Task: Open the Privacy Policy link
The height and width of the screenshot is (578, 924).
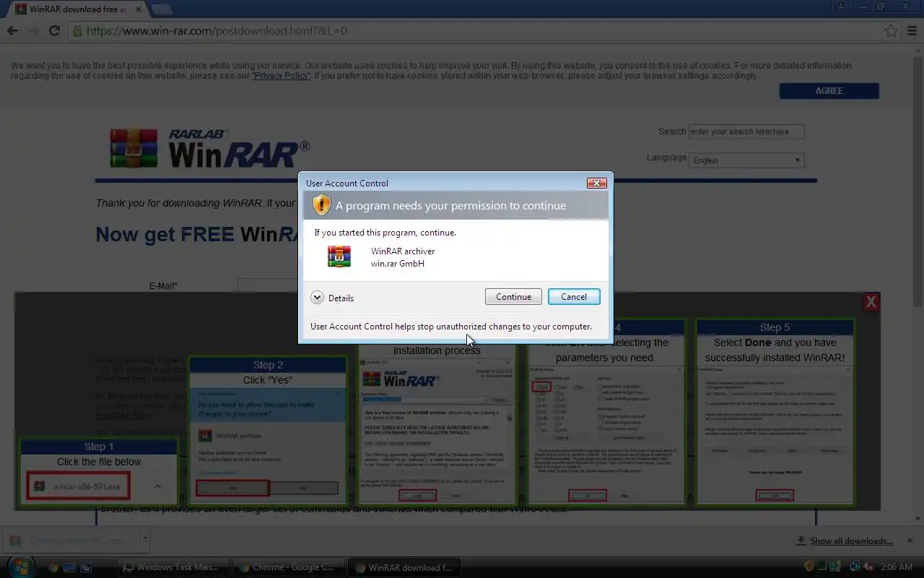Action: pos(281,76)
